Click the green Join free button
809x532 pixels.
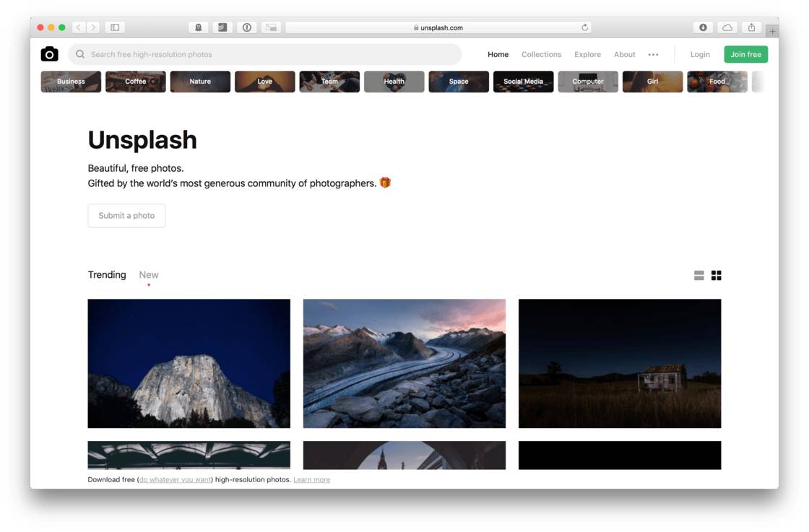(x=745, y=54)
